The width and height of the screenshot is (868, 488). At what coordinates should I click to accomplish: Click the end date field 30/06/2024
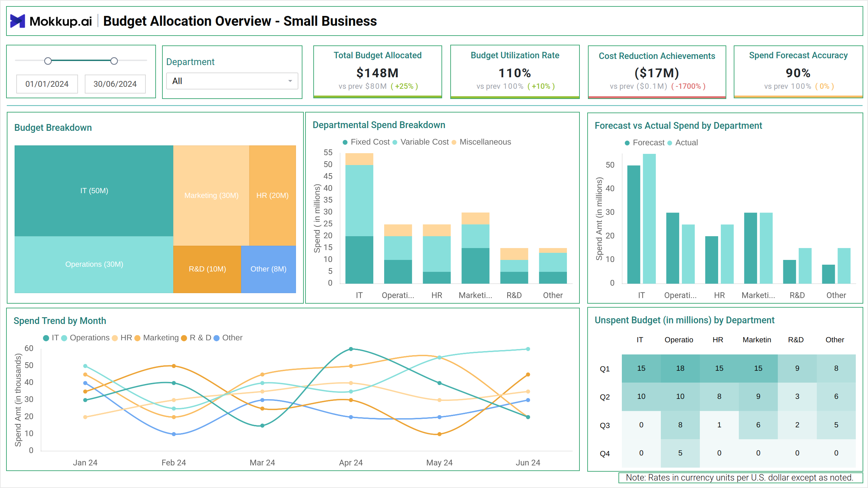115,84
